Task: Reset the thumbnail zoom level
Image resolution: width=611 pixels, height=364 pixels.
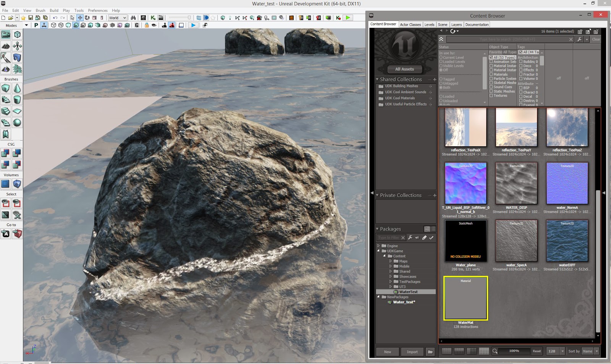Action: [537, 351]
